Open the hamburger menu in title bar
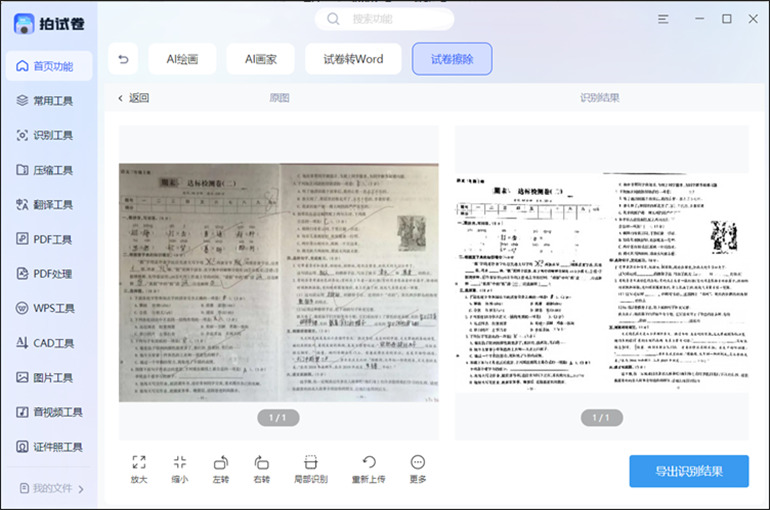This screenshot has width=770, height=510. pos(663,19)
